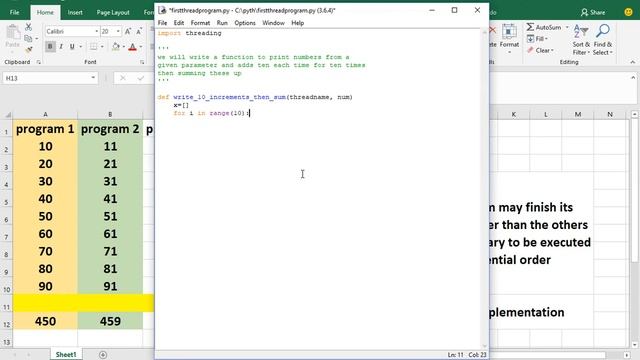Open the Excel Insert ribbon tab
640x360 pixels.
[75, 12]
